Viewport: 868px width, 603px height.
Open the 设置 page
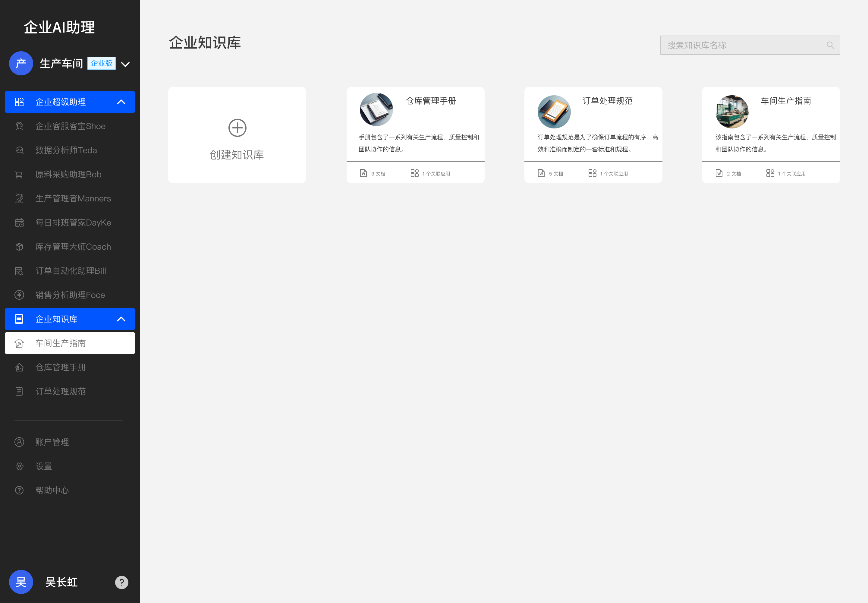click(44, 466)
